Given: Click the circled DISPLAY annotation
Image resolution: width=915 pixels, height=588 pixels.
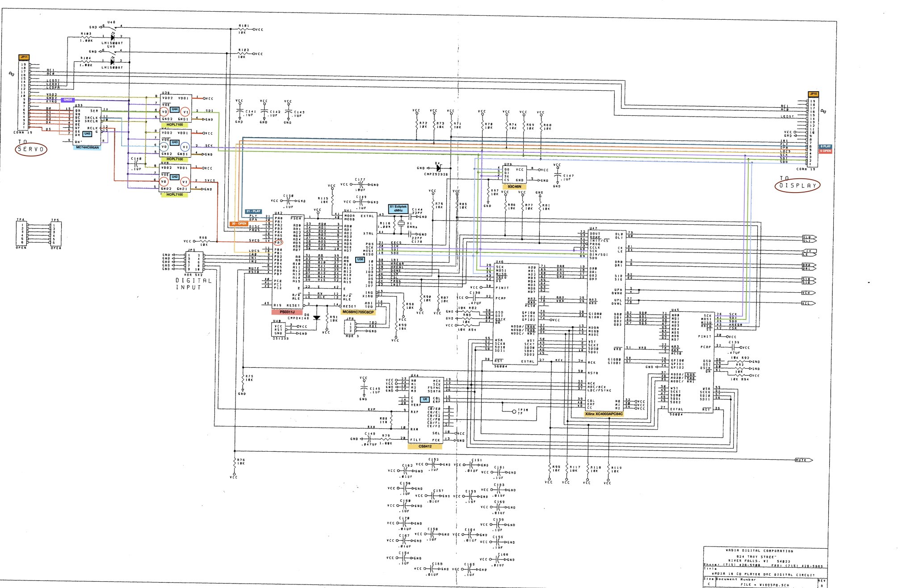Looking at the screenshot, I should pyautogui.click(x=797, y=185).
